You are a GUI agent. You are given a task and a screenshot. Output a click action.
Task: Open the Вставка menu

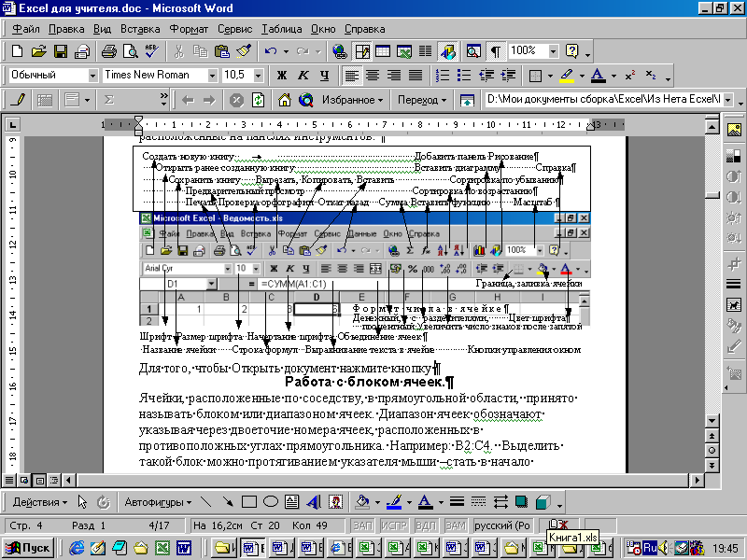pyautogui.click(x=140, y=29)
